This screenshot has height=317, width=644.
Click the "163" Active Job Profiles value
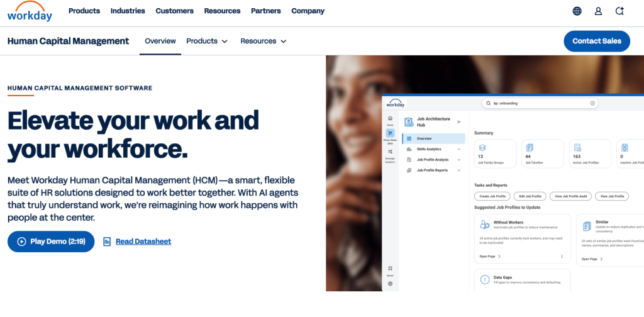pyautogui.click(x=577, y=157)
